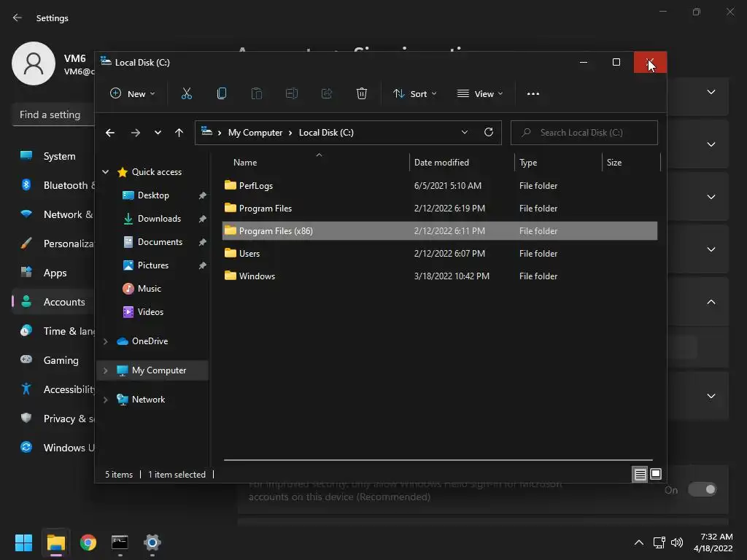Open the View layout dropdown

[480, 94]
